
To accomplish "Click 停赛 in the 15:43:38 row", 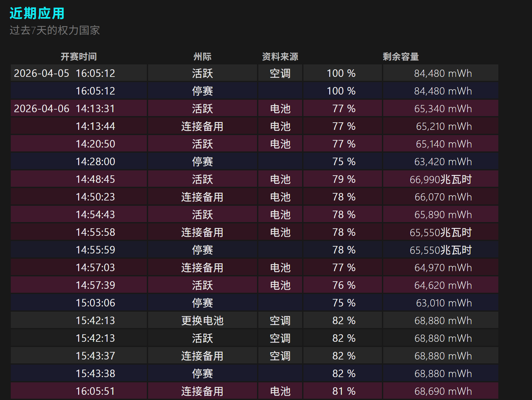I will pyautogui.click(x=202, y=374).
